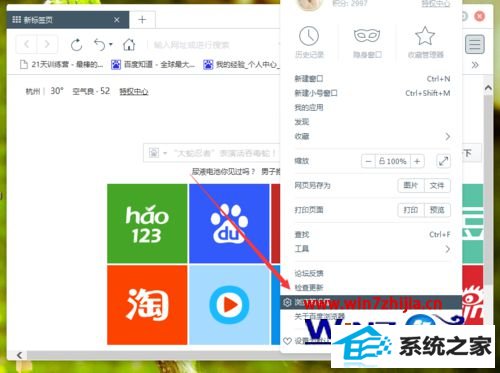Image resolution: width=500 pixels, height=373 pixels.
Task: Click search engine selector dropdown in page
Action: [158, 153]
